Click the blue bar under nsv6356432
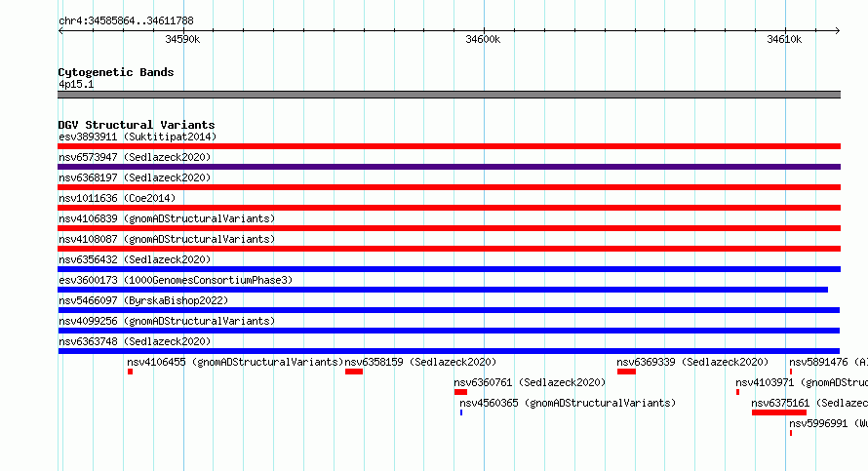 point(449,269)
